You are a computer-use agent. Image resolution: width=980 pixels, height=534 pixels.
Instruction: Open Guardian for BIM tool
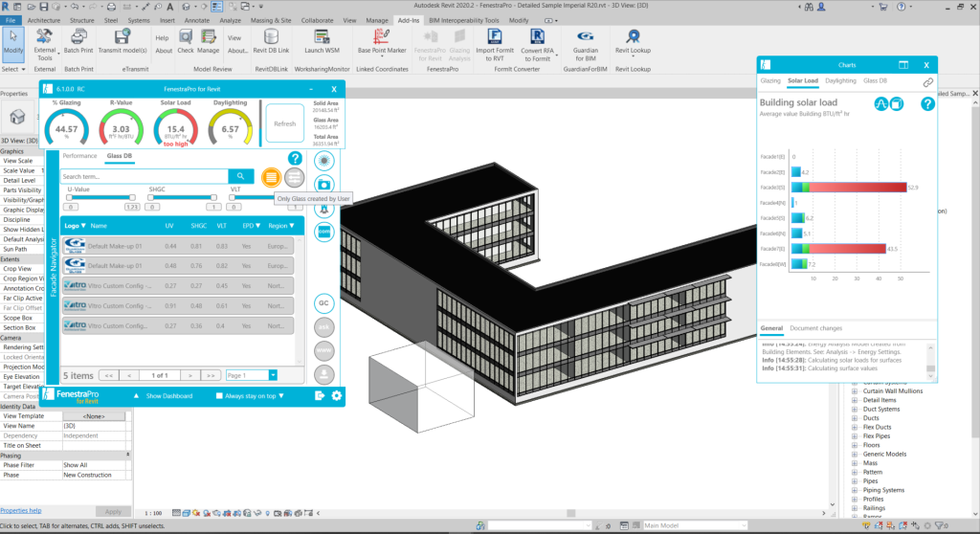coord(585,45)
